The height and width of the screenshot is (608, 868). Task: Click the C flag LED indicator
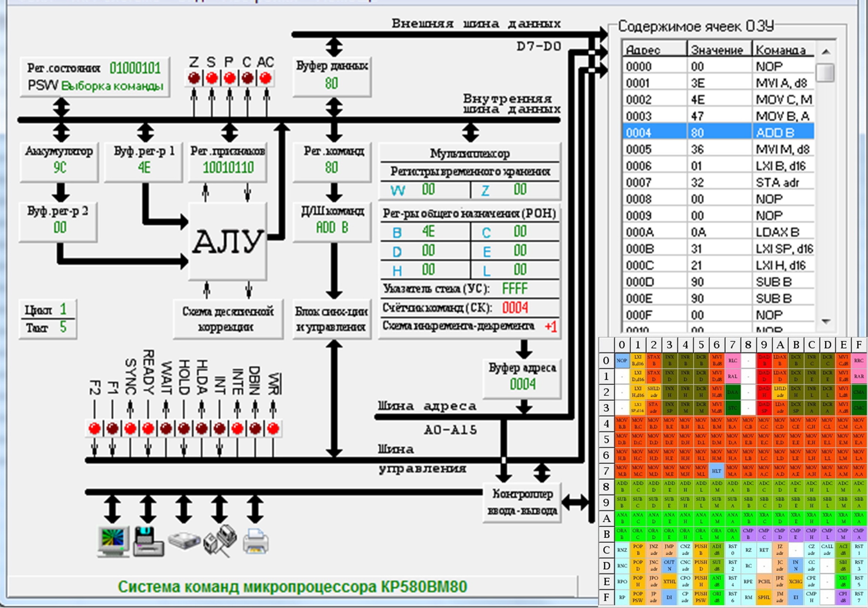[x=247, y=78]
